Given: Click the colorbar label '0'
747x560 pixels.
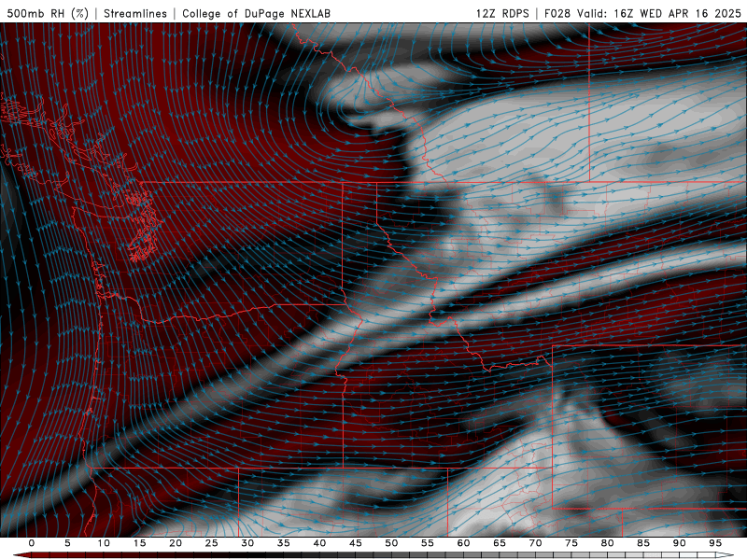Looking at the screenshot, I should (x=32, y=543).
